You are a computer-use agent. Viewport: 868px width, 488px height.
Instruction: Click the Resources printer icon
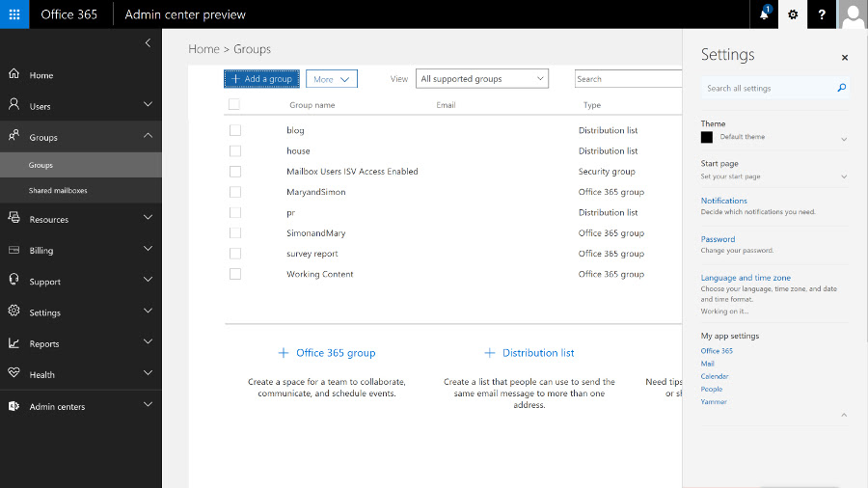coord(14,217)
